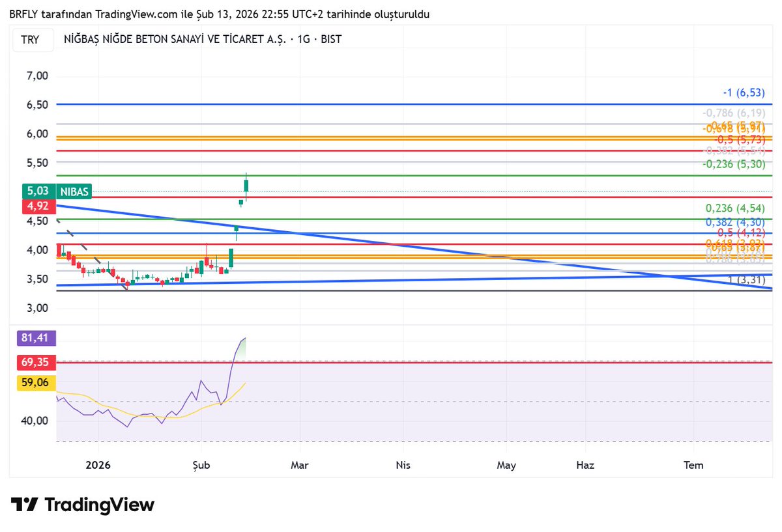782x532 pixels.
Task: Click the BRFLY creation caption at top
Action: 219,14
